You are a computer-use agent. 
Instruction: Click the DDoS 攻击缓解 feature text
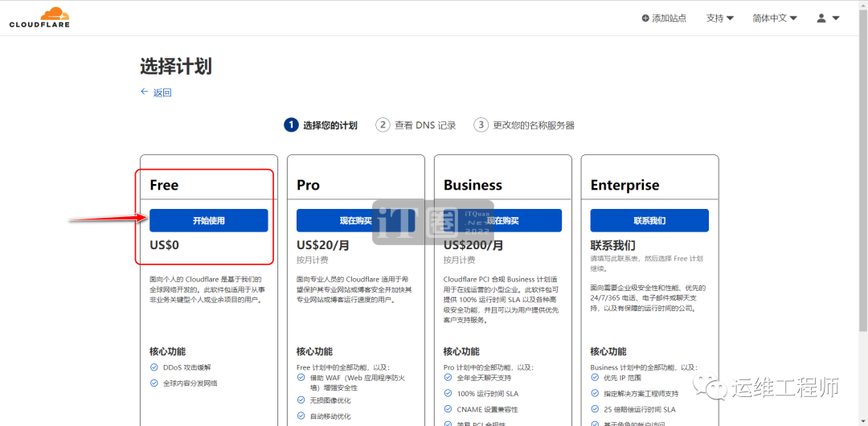(x=187, y=367)
